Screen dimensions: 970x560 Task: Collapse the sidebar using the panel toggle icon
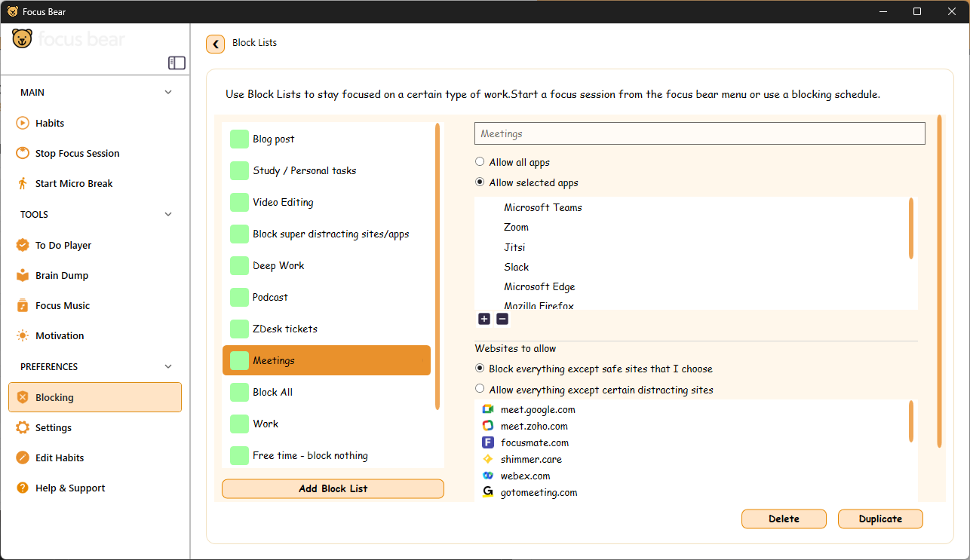(177, 63)
